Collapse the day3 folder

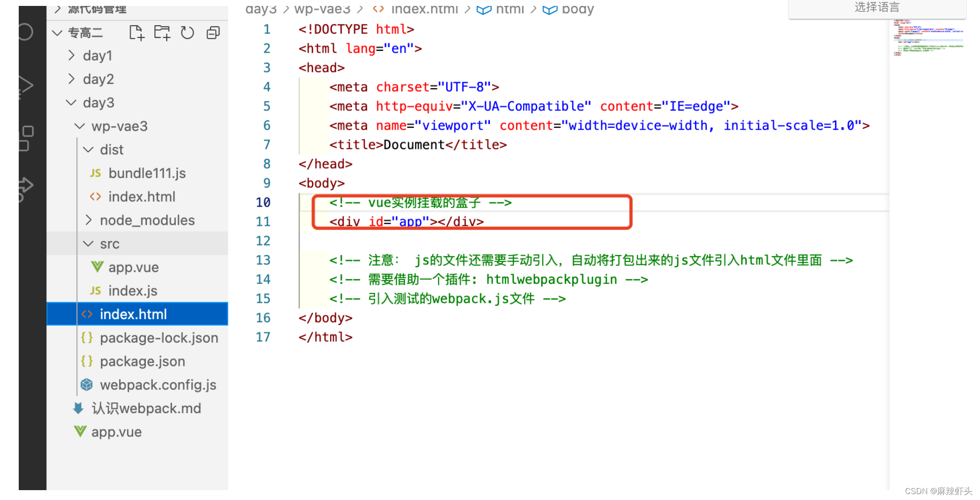point(71,103)
